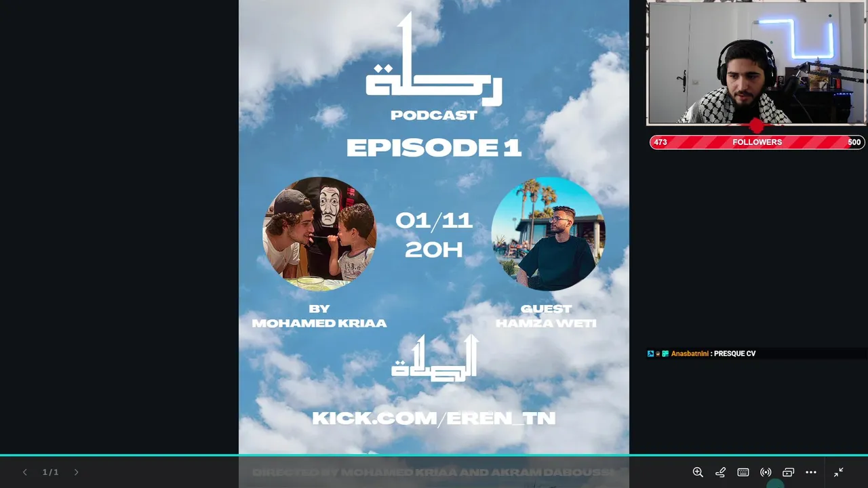Click the Hamza Weti guest photo
The image size is (868, 488).
pos(548,234)
